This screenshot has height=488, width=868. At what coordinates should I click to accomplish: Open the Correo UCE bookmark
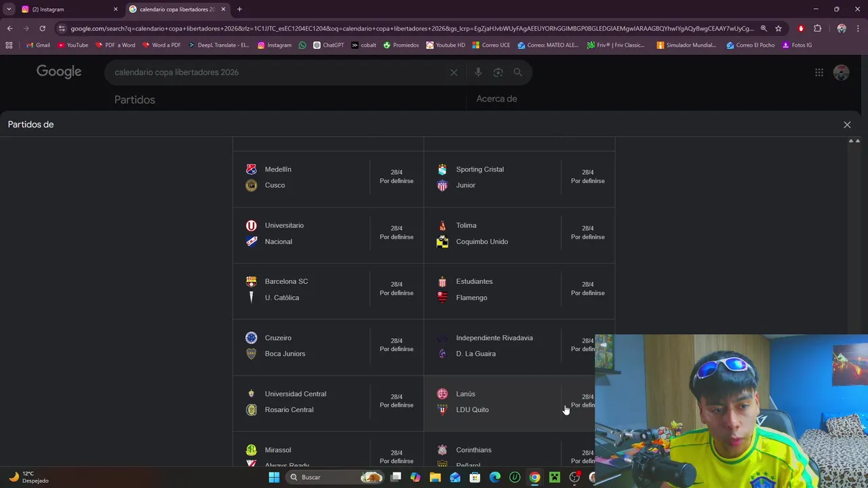coord(491,45)
